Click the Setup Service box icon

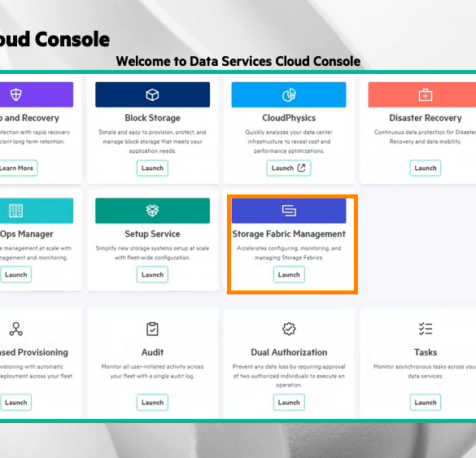152,211
